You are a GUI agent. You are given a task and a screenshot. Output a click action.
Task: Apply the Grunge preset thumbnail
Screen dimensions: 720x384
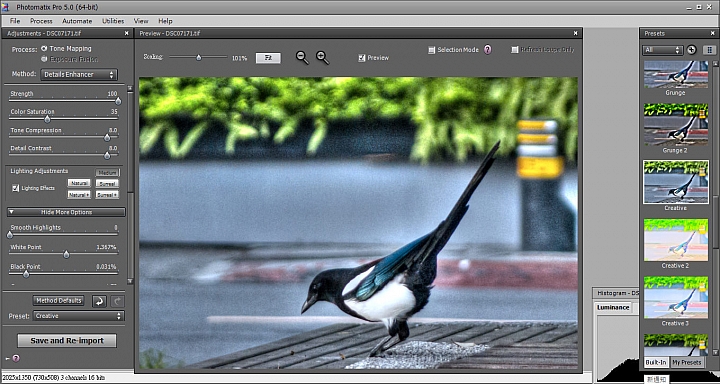click(675, 74)
